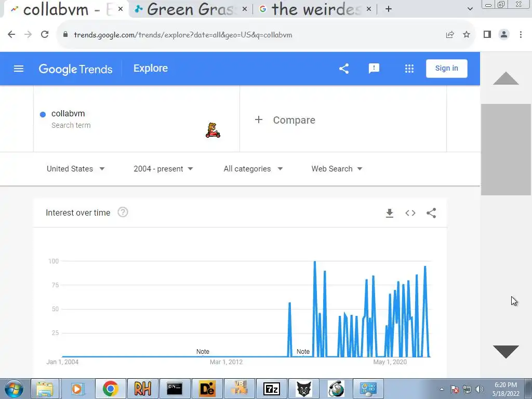Click the scrollbar down arrow
This screenshot has height=399, width=532.
coord(506,352)
